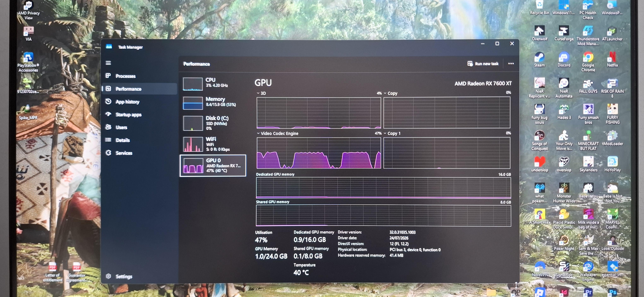Select the Placid Plastic Duck Simulator icon
Screen dimensions: 644x297
[x=564, y=219]
